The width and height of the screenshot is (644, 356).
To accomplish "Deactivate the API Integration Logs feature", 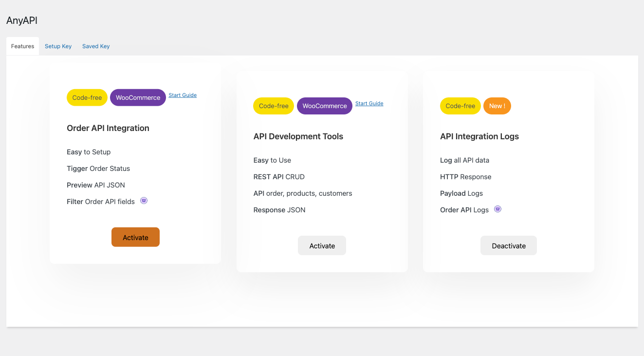I will [x=508, y=245].
